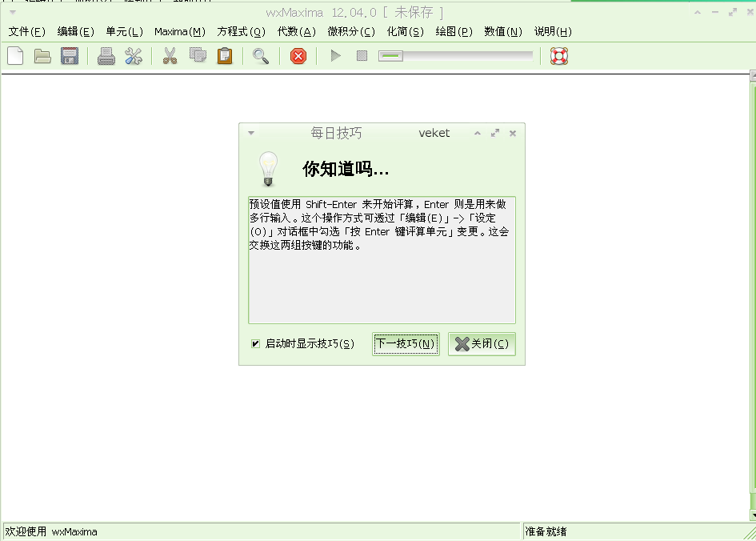This screenshot has width=756, height=541.
Task: Show the next tip with 下一技巧(N)
Action: [x=406, y=344]
